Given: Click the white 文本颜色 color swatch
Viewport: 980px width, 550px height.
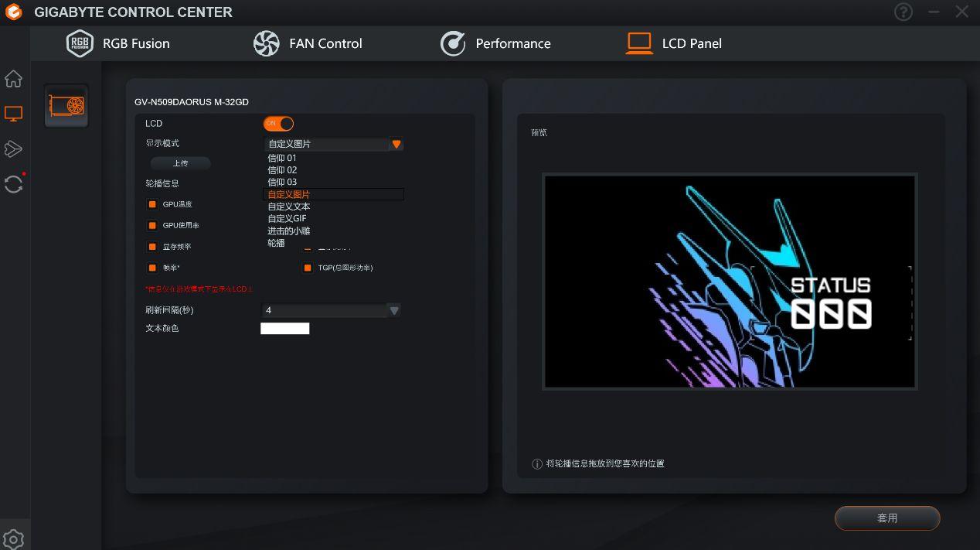Looking at the screenshot, I should point(284,328).
